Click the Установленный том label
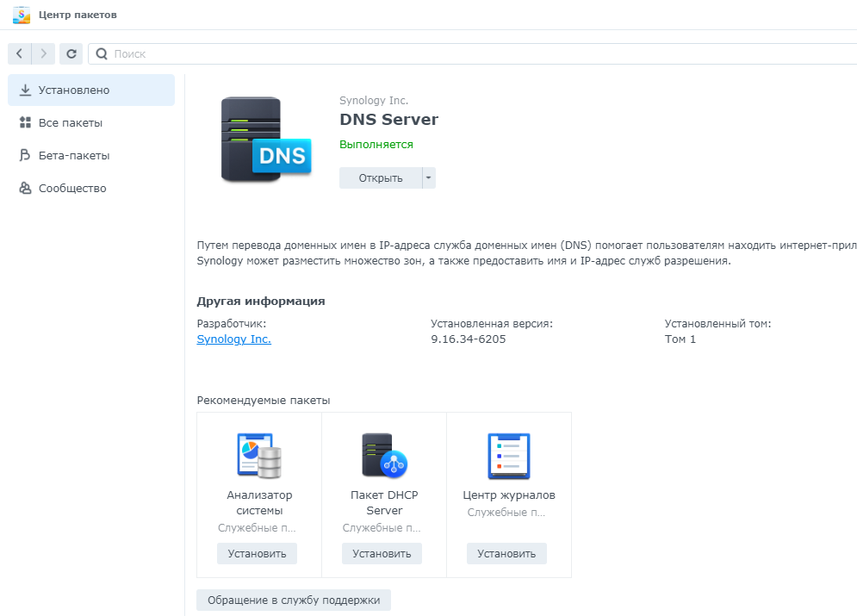This screenshot has height=616, width=857. [x=718, y=324]
